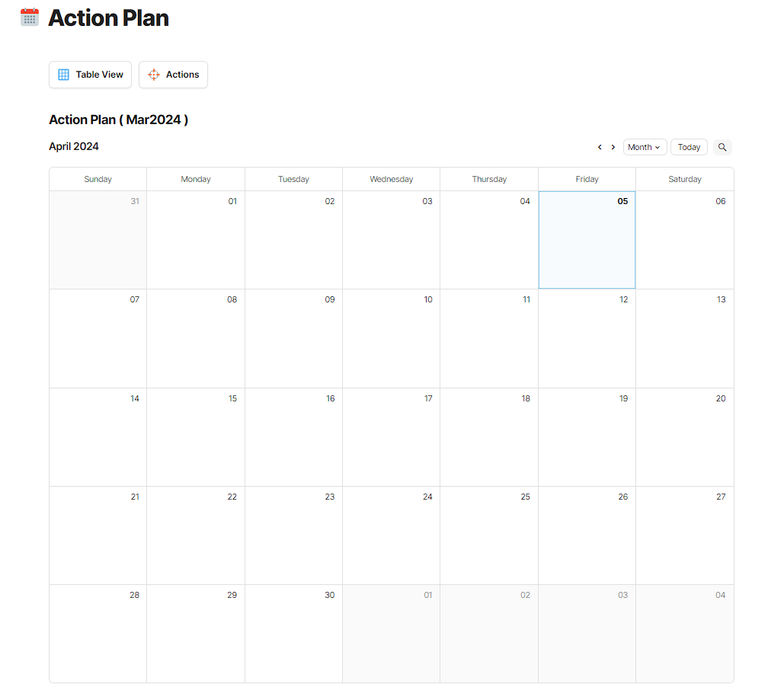Open the Actions button
768x700 pixels.
[x=173, y=75]
